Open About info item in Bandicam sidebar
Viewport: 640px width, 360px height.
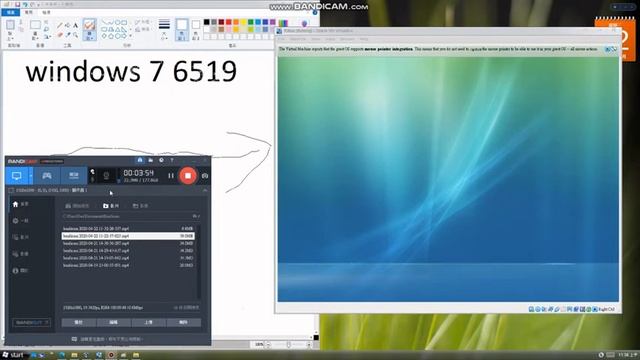[20, 271]
